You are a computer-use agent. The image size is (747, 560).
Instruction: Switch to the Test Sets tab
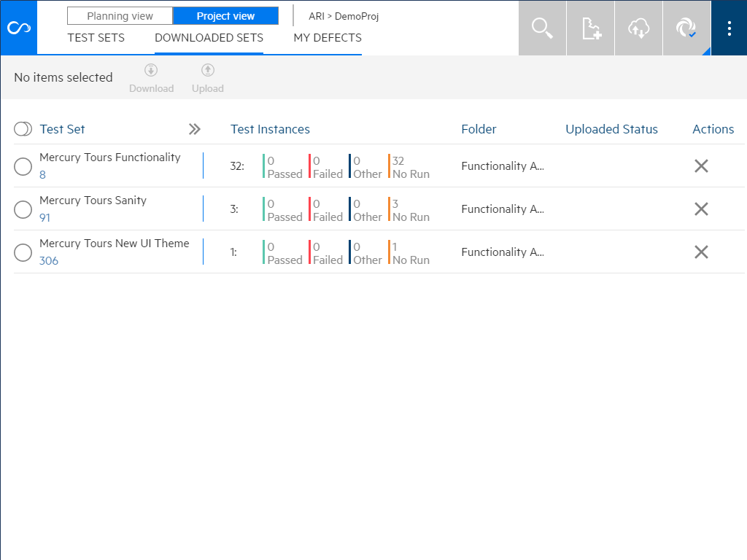coord(96,38)
